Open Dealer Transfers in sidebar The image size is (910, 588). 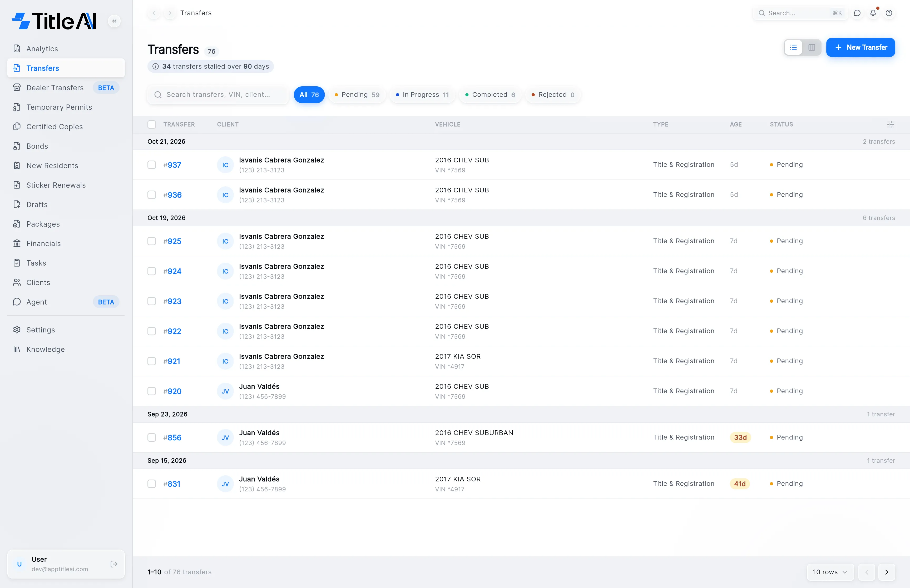pyautogui.click(x=66, y=88)
